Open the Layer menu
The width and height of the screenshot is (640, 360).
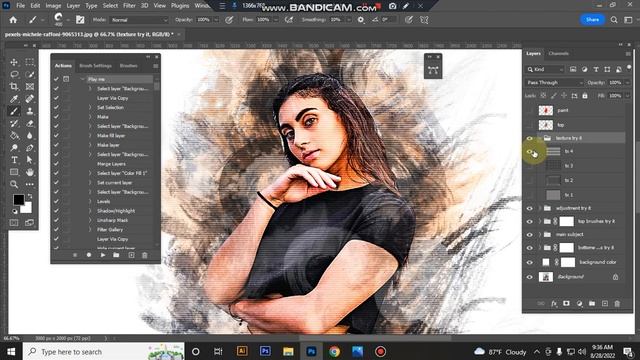click(73, 6)
